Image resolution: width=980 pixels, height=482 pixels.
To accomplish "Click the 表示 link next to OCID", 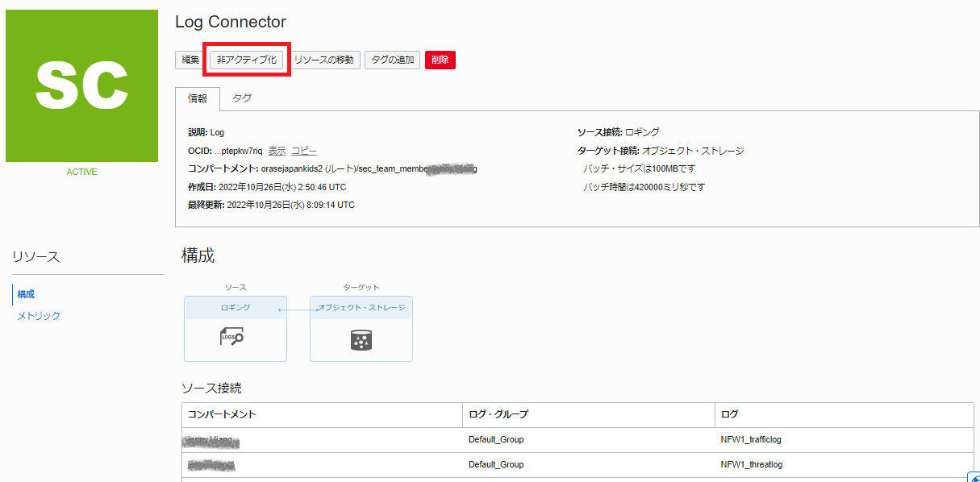I will [277, 151].
